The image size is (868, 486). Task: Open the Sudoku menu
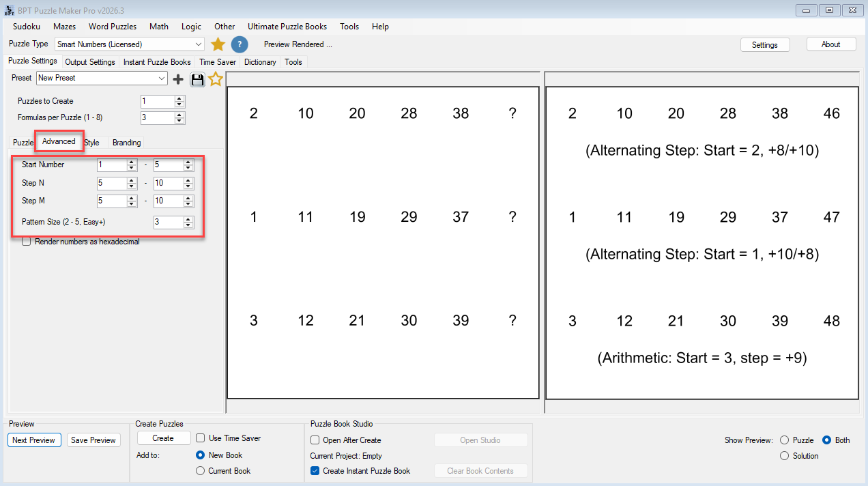[x=27, y=27]
